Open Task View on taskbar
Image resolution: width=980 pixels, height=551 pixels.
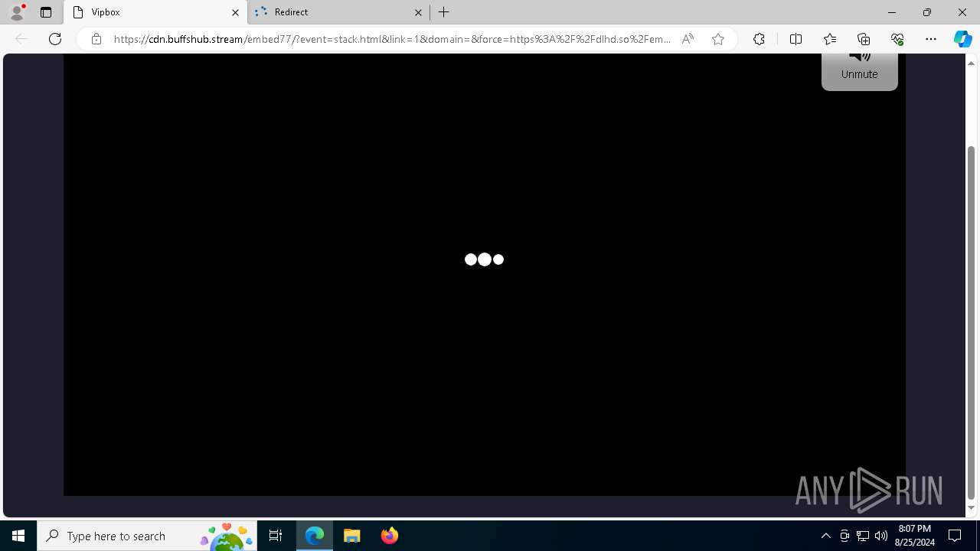point(276,536)
